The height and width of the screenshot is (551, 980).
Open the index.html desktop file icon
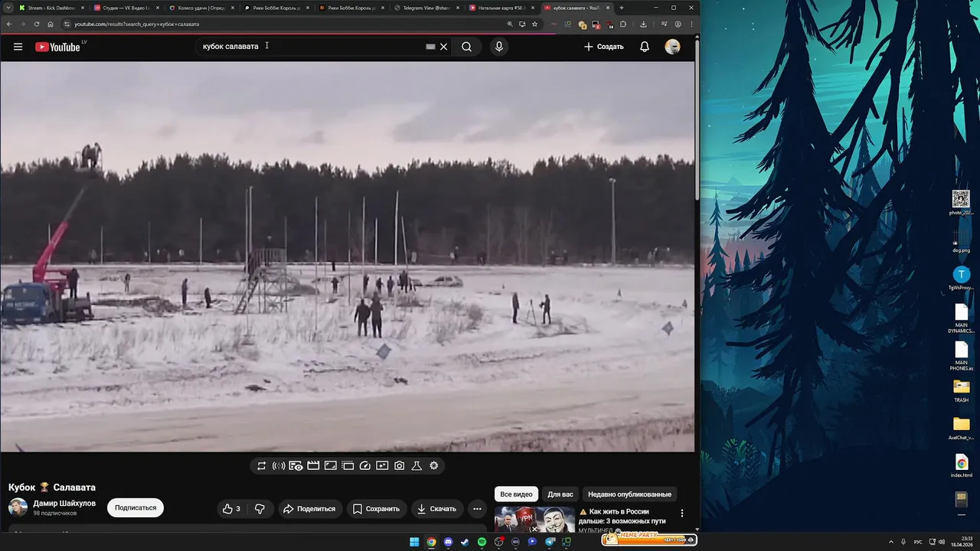pos(962,466)
